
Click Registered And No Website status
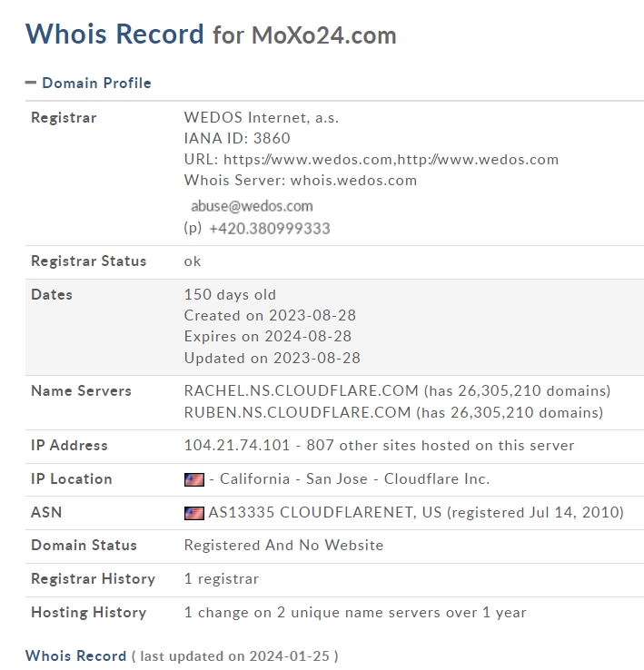click(283, 546)
